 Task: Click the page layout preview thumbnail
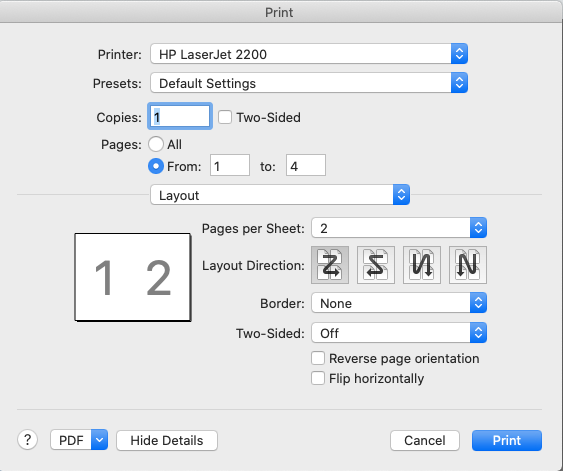[x=133, y=277]
